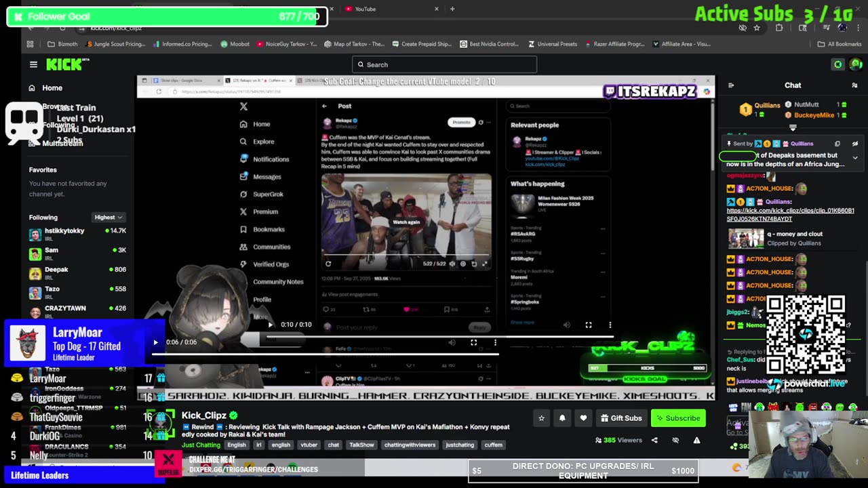Fullscreen the 0:06 video clip

click(x=473, y=342)
